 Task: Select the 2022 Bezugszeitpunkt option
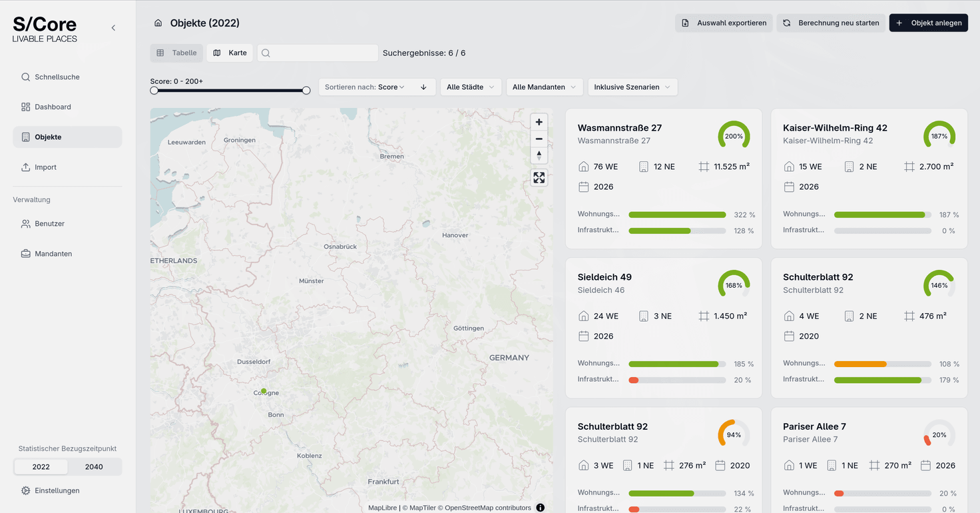41,466
